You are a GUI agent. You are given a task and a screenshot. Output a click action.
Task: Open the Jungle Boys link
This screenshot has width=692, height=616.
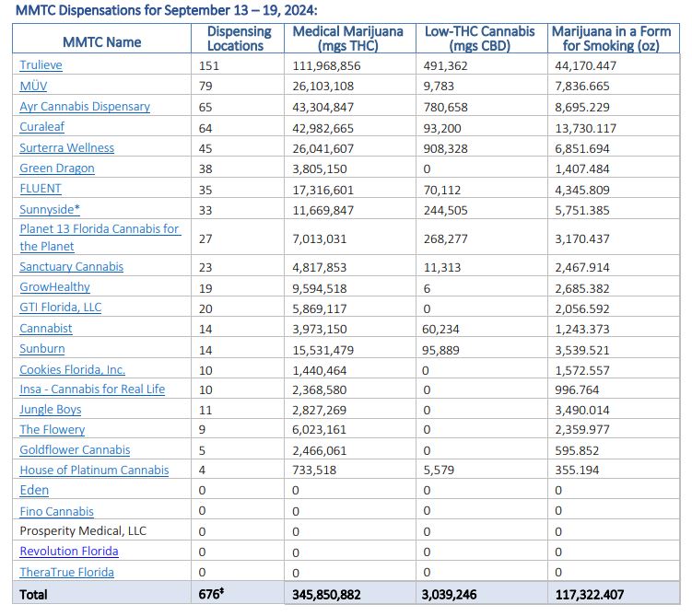[51, 409]
